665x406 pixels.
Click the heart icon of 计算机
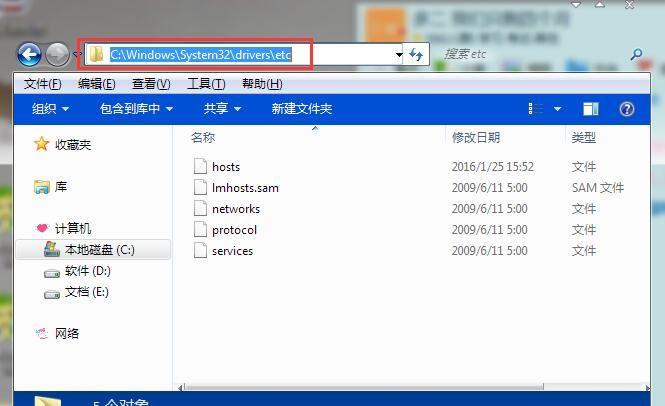click(42, 228)
